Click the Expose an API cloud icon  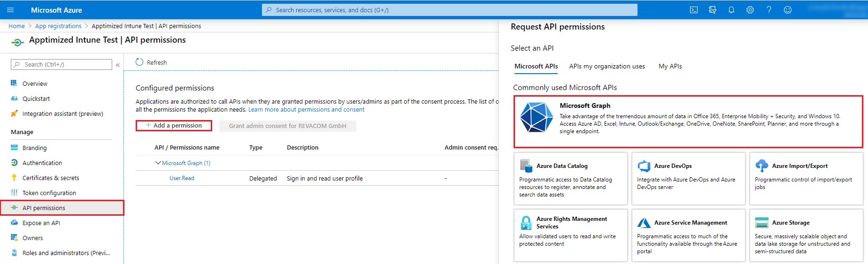14,223
